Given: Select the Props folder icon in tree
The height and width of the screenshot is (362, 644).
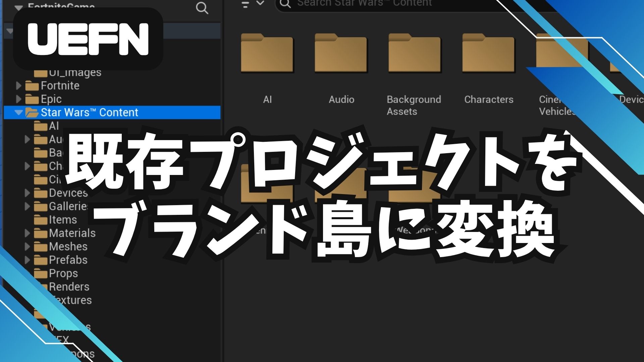Looking at the screenshot, I should pyautogui.click(x=41, y=274).
